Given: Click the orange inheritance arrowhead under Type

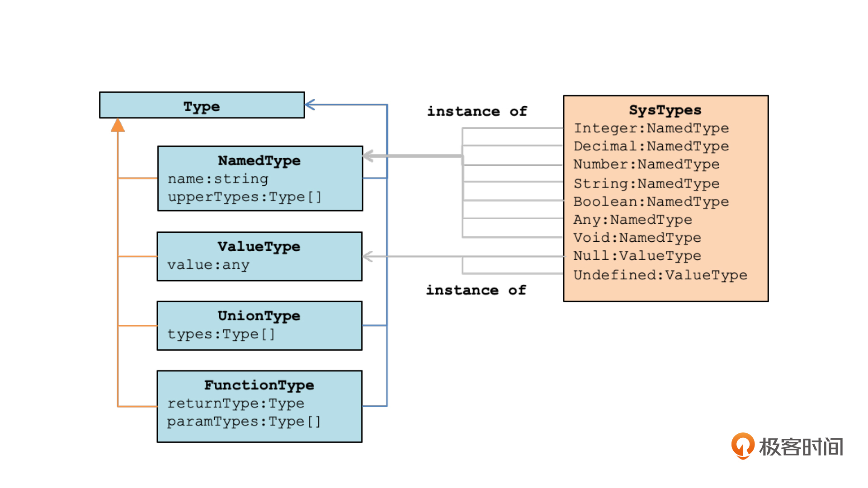Looking at the screenshot, I should [x=118, y=125].
